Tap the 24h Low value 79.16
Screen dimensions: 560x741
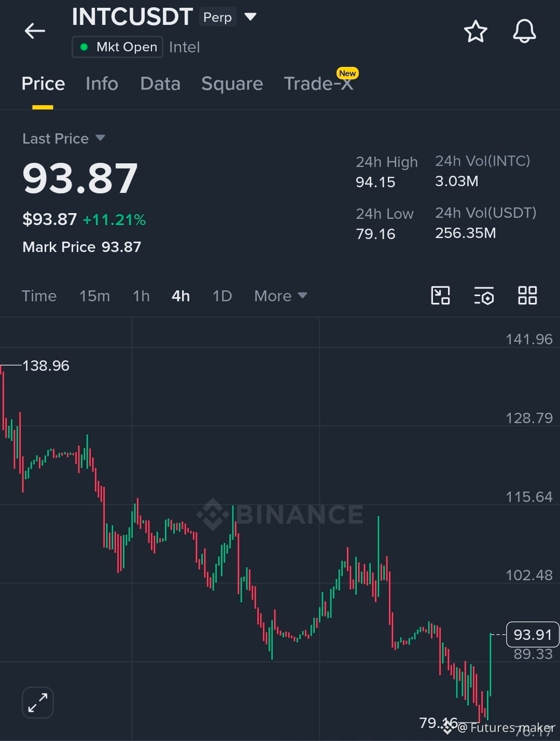[x=375, y=234]
